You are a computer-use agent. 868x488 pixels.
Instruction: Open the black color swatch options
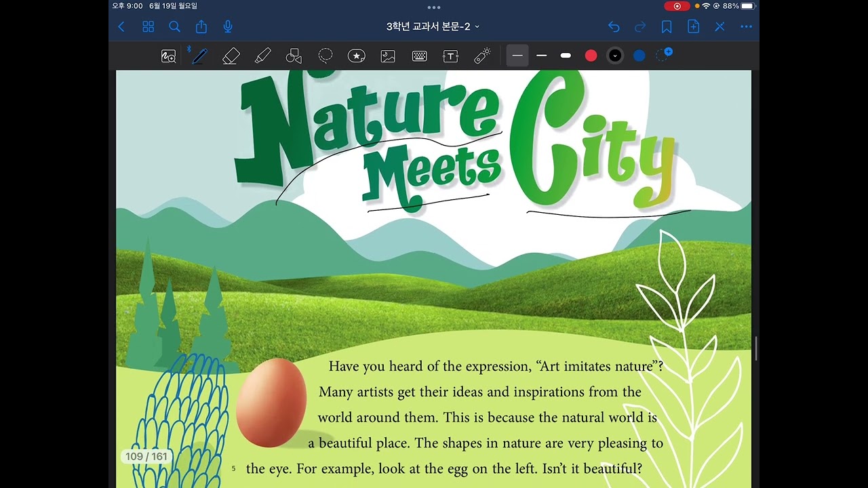(x=614, y=56)
